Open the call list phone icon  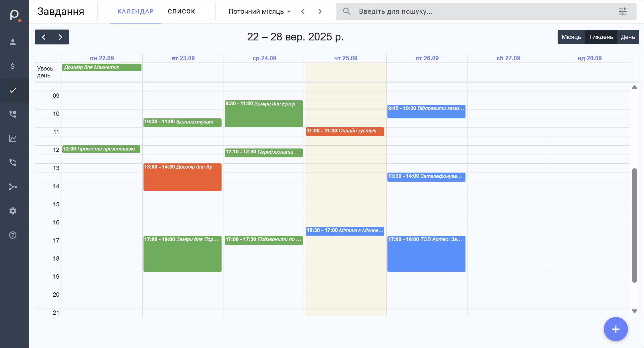(13, 114)
